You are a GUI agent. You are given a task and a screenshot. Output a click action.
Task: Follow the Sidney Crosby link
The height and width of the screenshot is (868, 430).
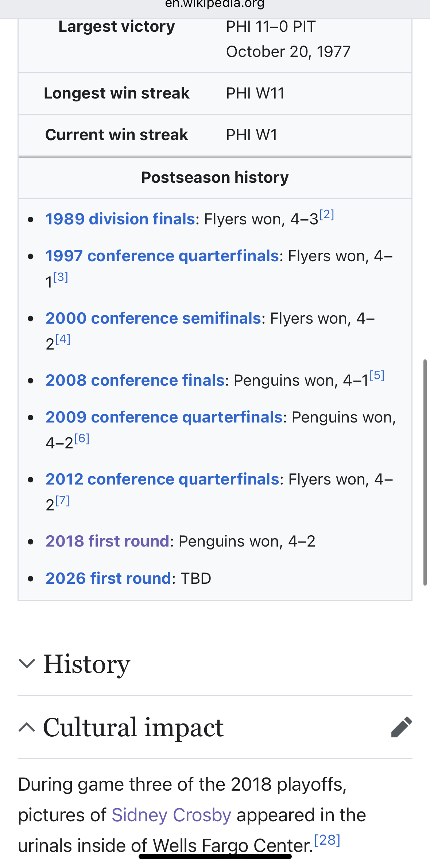(x=171, y=815)
